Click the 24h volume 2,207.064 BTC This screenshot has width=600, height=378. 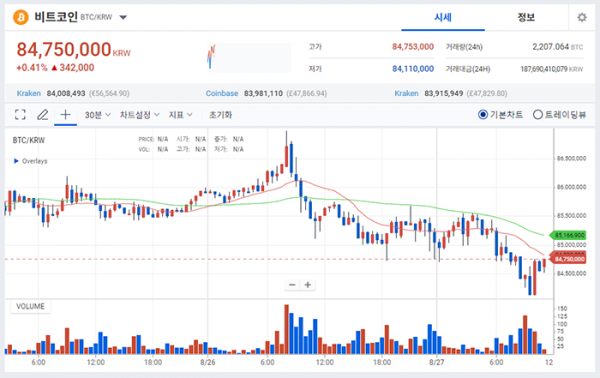558,47
